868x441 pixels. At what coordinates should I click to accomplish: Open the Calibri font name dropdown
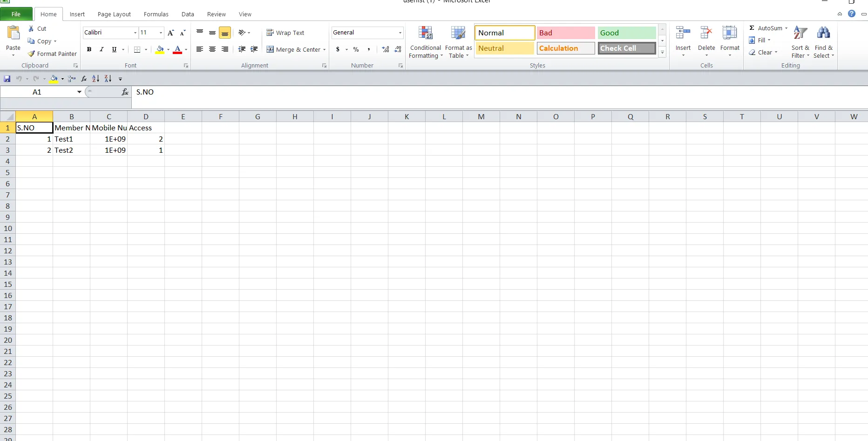(x=135, y=33)
